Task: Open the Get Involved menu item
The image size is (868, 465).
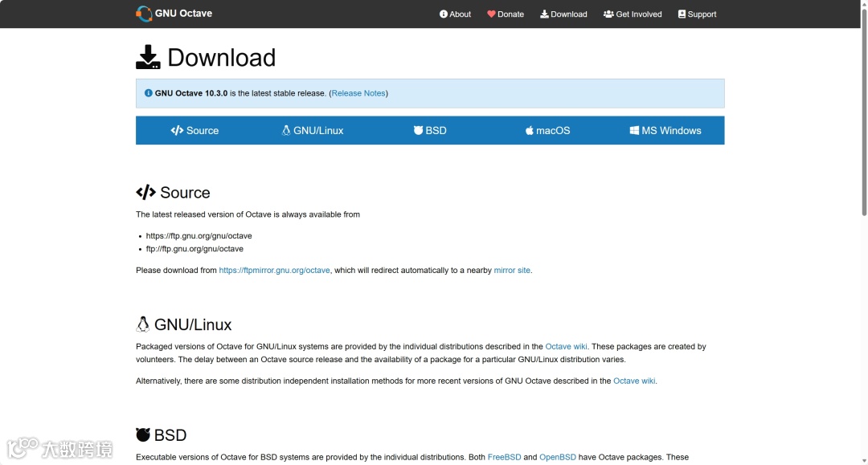Action: point(633,14)
